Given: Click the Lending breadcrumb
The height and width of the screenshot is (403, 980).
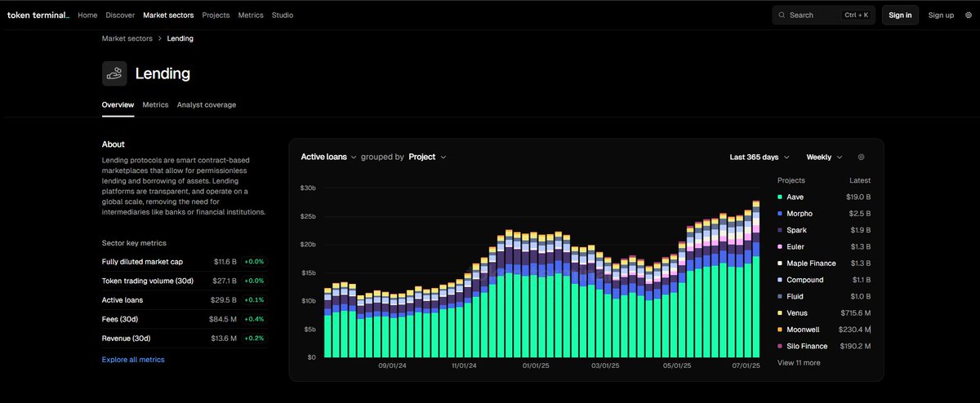Looking at the screenshot, I should [x=180, y=38].
